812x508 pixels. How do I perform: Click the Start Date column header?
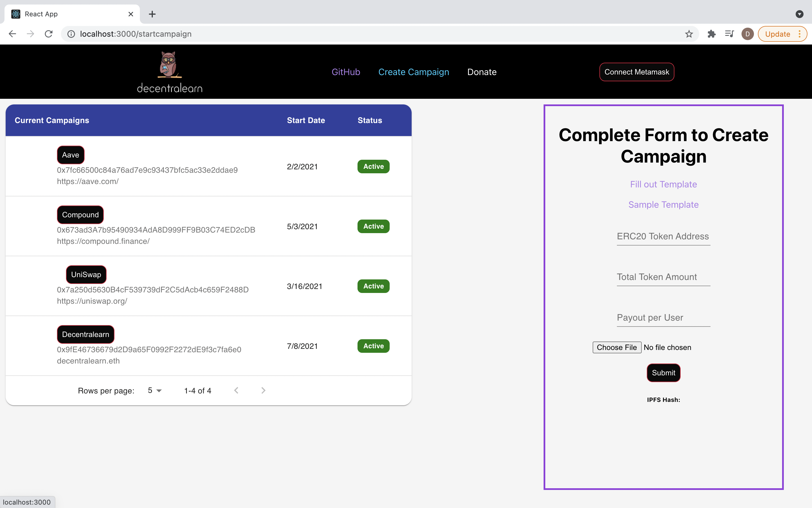pos(306,120)
